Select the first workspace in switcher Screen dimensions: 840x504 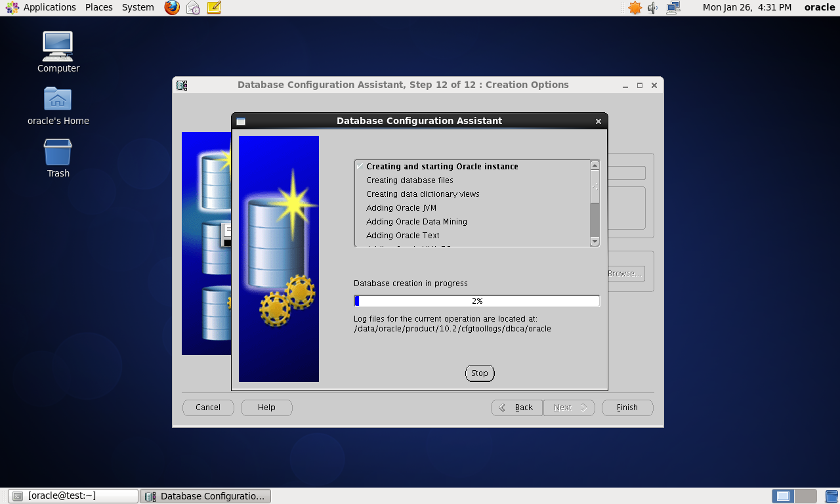click(783, 496)
